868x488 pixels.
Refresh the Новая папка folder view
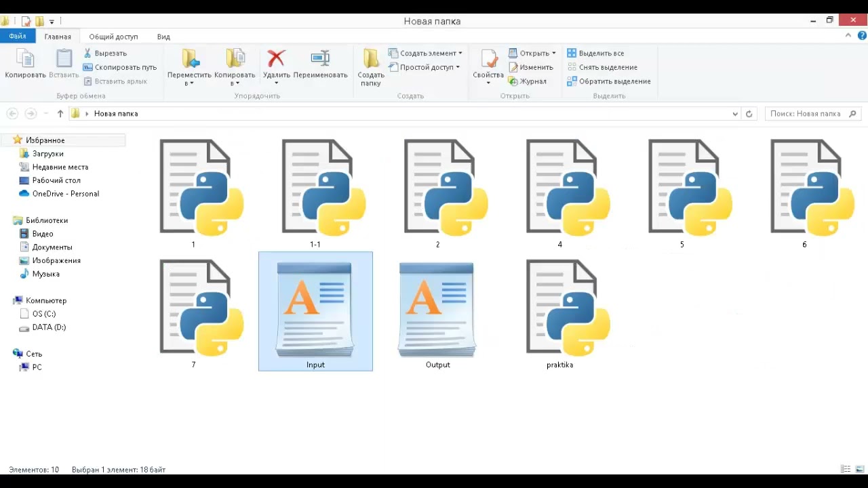click(x=749, y=114)
